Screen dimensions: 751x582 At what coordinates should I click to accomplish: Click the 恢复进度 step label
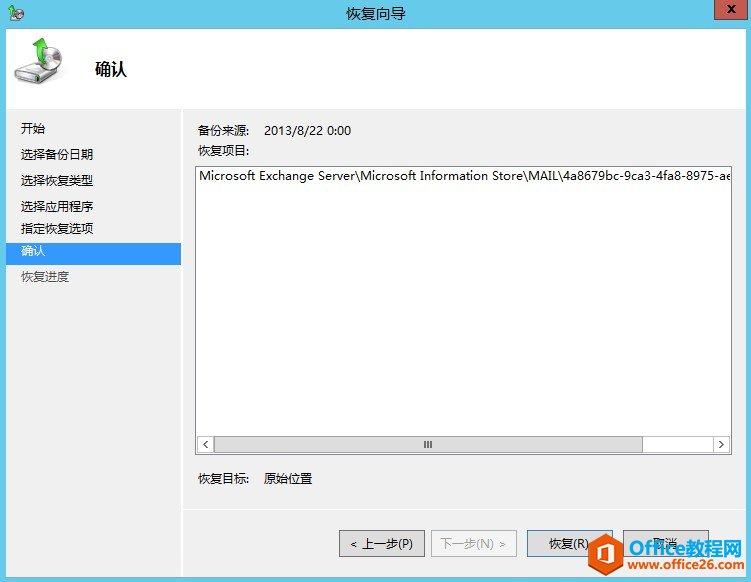pyautogui.click(x=45, y=276)
